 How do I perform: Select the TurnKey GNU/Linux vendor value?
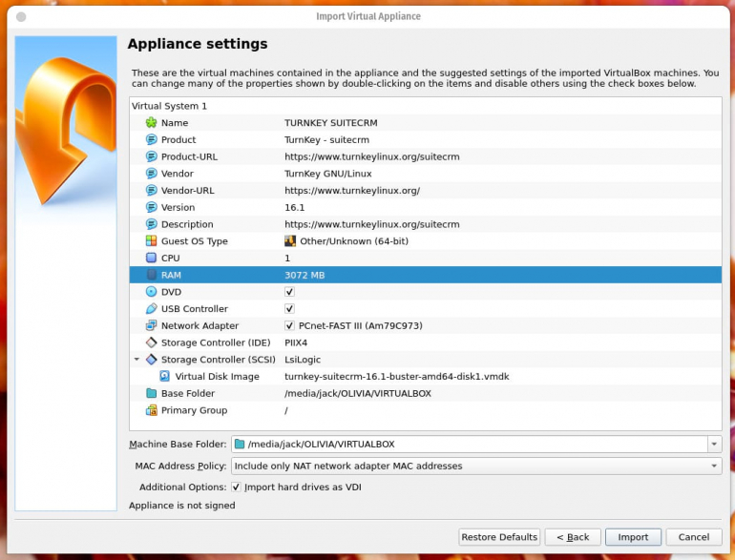pyautogui.click(x=328, y=174)
